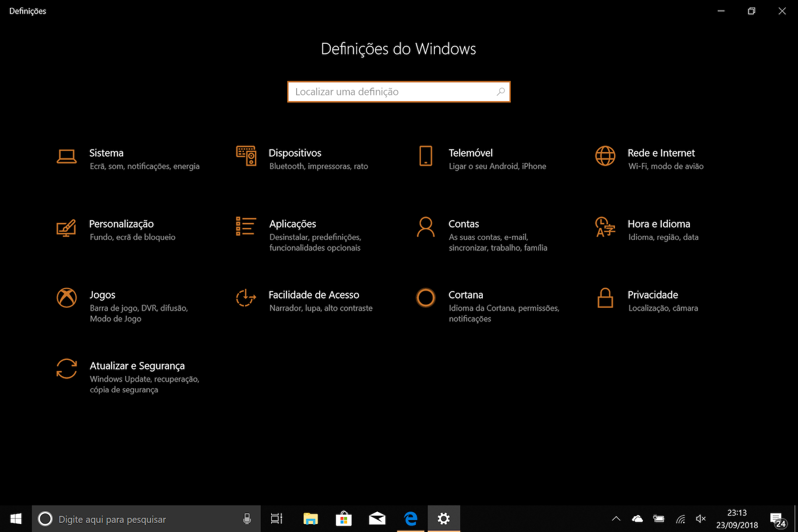The width and height of the screenshot is (798, 532).
Task: Open the OneDrive cloud tray icon
Action: click(x=637, y=519)
